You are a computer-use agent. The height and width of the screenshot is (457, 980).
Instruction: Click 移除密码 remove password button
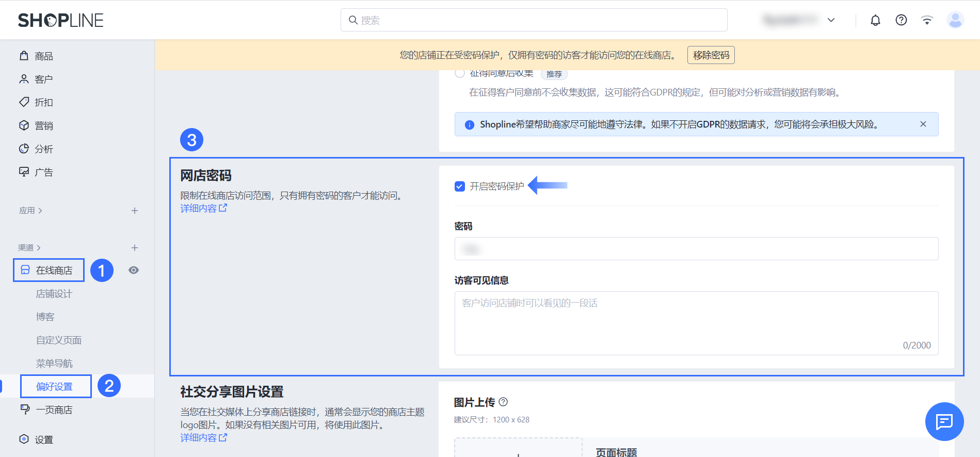tap(711, 55)
